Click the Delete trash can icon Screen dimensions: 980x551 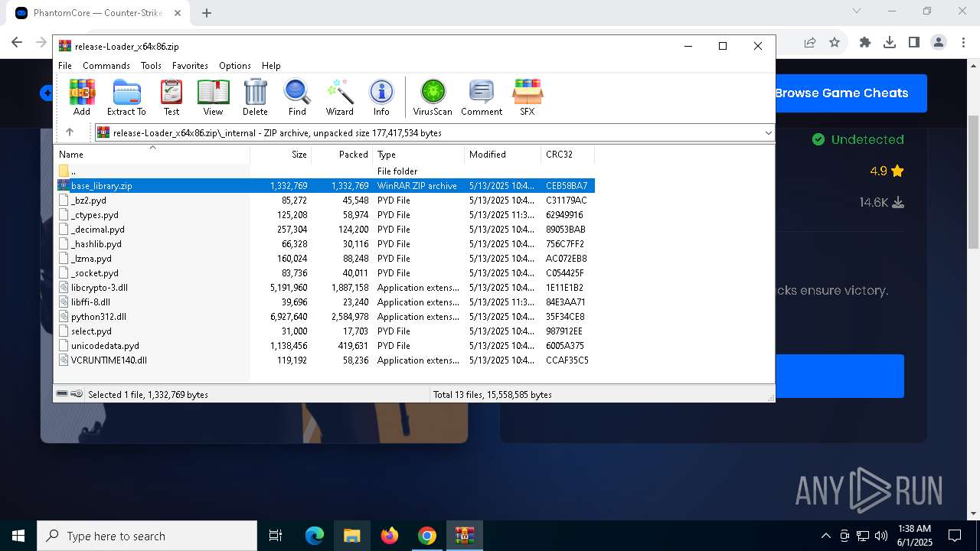255,97
